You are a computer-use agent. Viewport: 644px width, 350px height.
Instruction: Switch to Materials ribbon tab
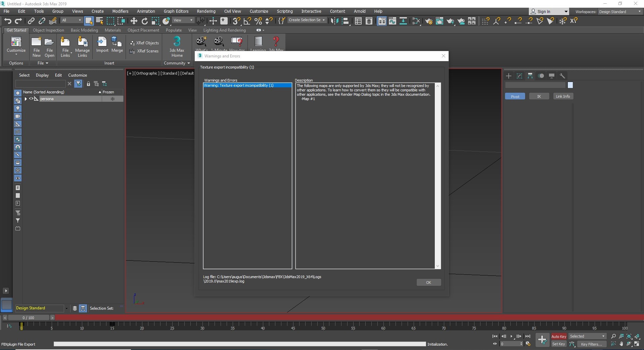[x=112, y=30]
